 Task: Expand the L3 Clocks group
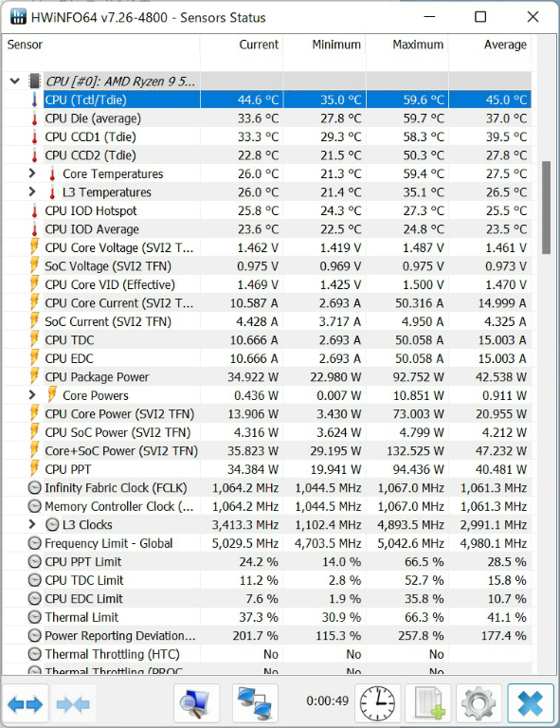32,524
